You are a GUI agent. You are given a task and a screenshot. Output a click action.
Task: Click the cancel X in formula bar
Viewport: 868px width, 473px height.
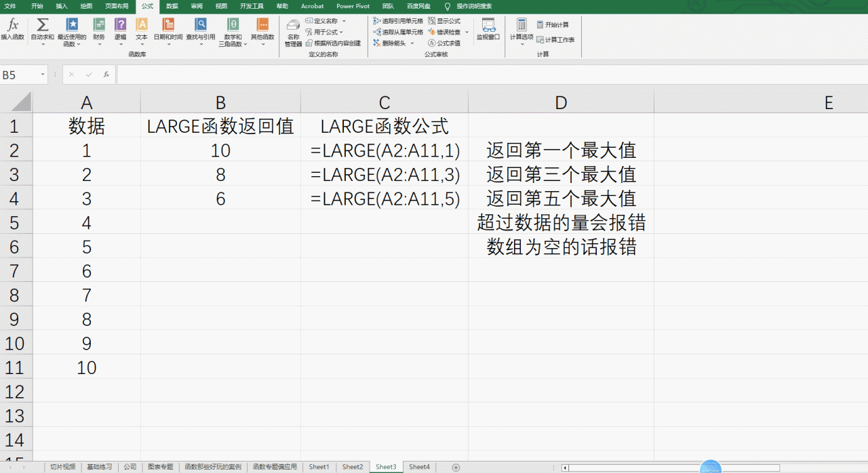(x=71, y=75)
